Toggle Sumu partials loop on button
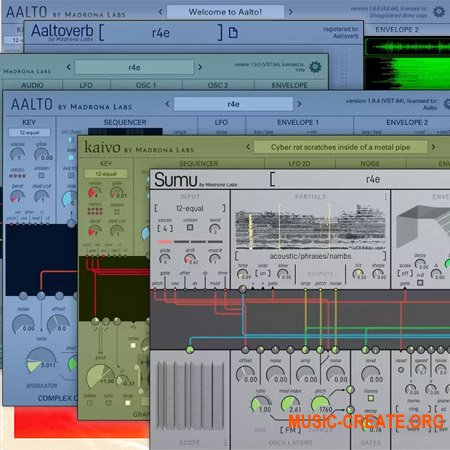This screenshot has width=450, height=450. 263,274
